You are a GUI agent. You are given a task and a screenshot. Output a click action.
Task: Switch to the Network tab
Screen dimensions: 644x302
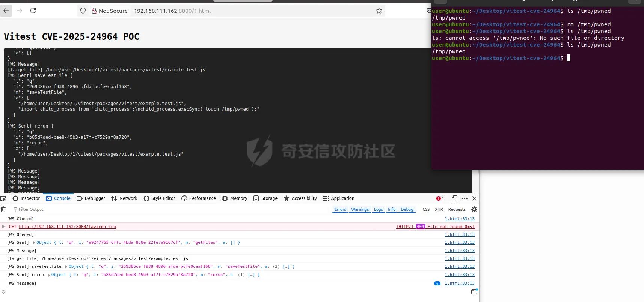pos(124,198)
